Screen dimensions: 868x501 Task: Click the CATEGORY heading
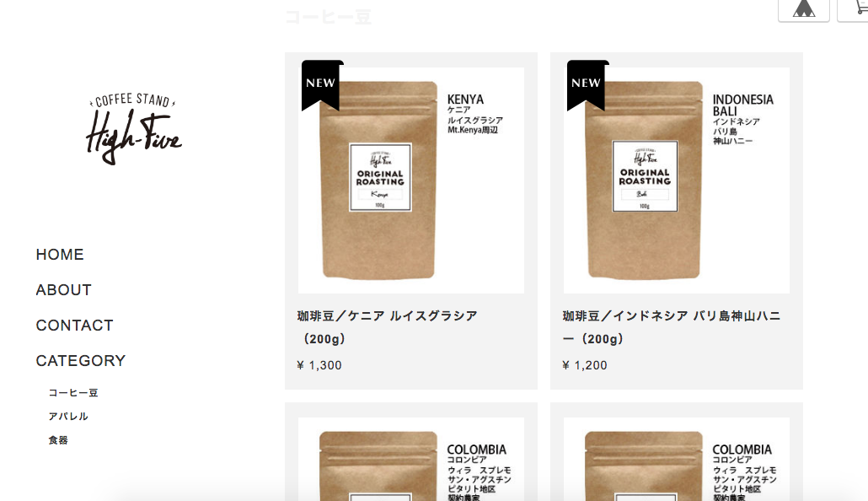click(81, 361)
